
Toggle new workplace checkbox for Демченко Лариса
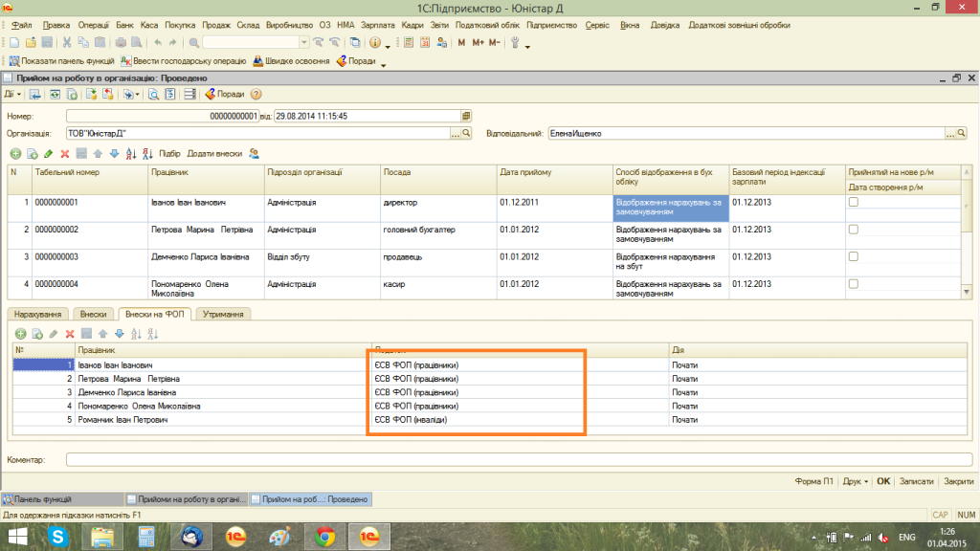(854, 256)
